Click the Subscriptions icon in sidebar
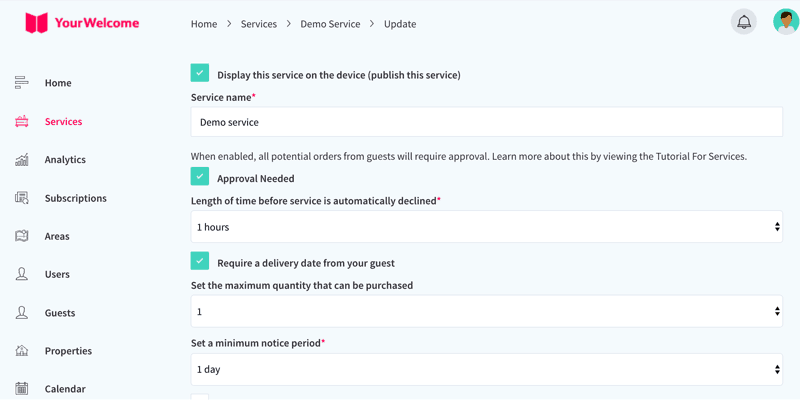Screen dimensions: 800x400 (21, 198)
